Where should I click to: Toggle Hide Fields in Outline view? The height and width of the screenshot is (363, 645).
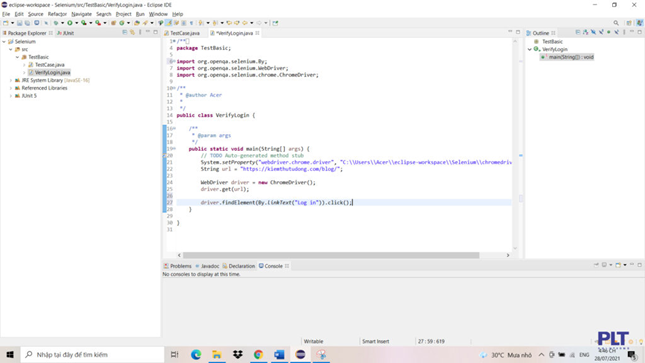(593, 32)
